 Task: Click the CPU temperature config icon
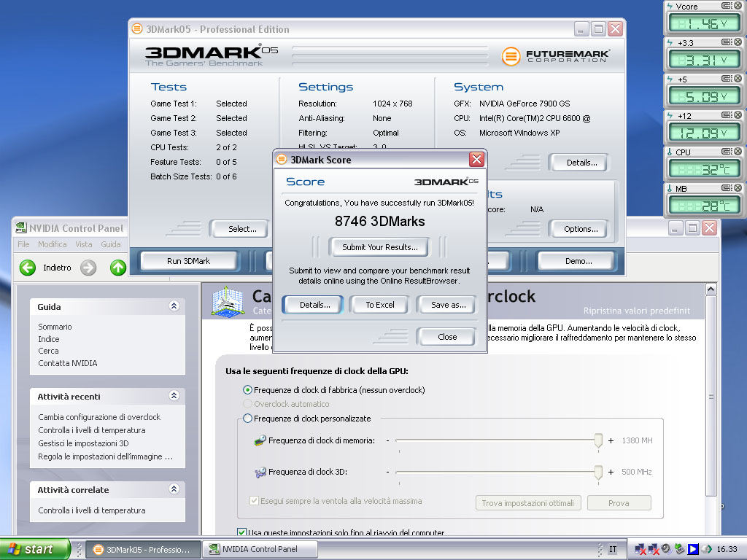point(727,152)
